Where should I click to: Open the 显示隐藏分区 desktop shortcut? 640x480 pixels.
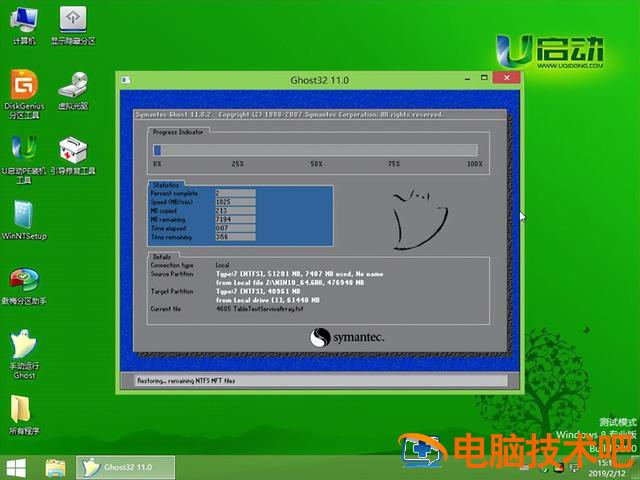(73, 20)
